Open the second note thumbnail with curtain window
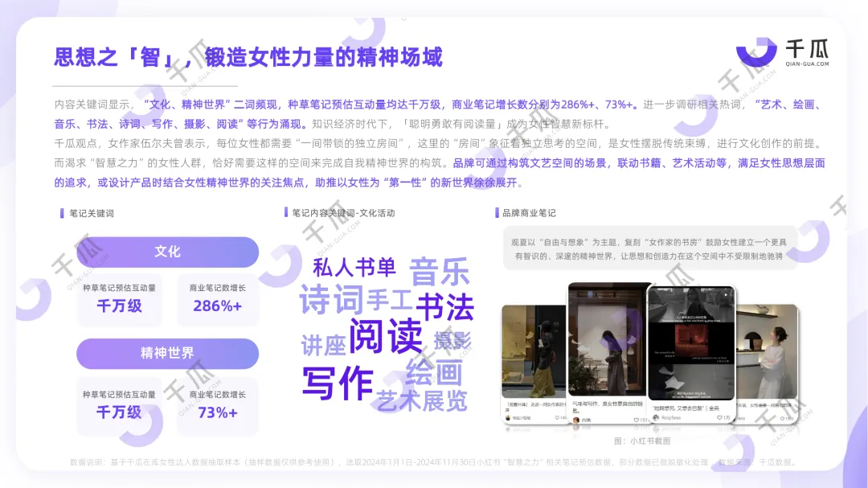 608,354
